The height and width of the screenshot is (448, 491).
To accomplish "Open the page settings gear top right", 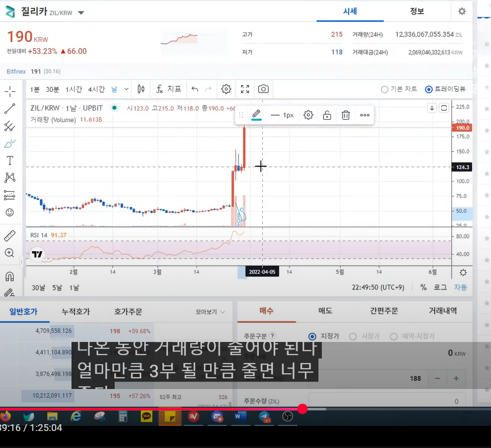I will pyautogui.click(x=462, y=11).
